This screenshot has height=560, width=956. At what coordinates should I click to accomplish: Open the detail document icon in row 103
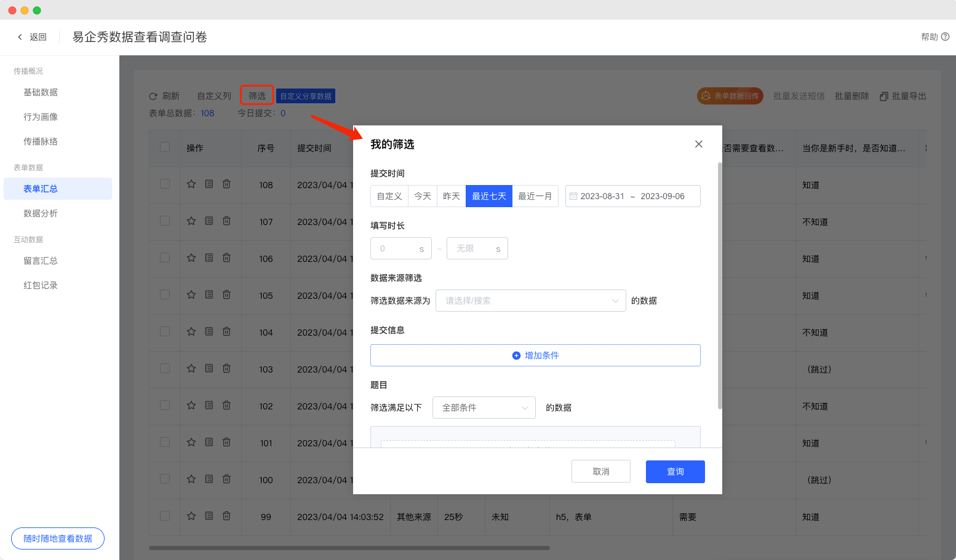[x=209, y=368]
